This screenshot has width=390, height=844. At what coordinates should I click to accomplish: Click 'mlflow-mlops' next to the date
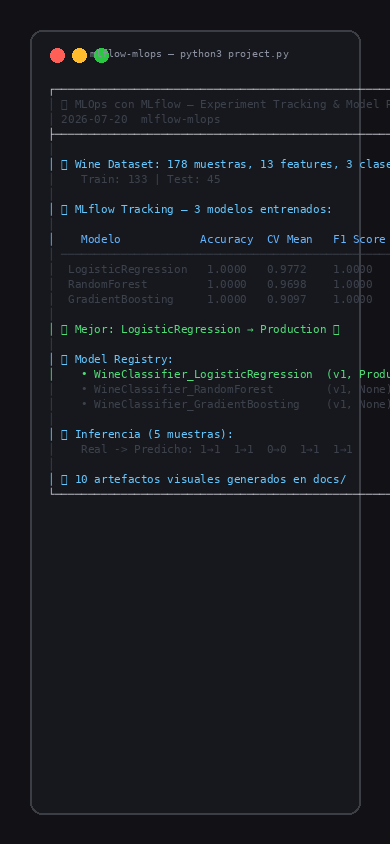tap(180, 119)
